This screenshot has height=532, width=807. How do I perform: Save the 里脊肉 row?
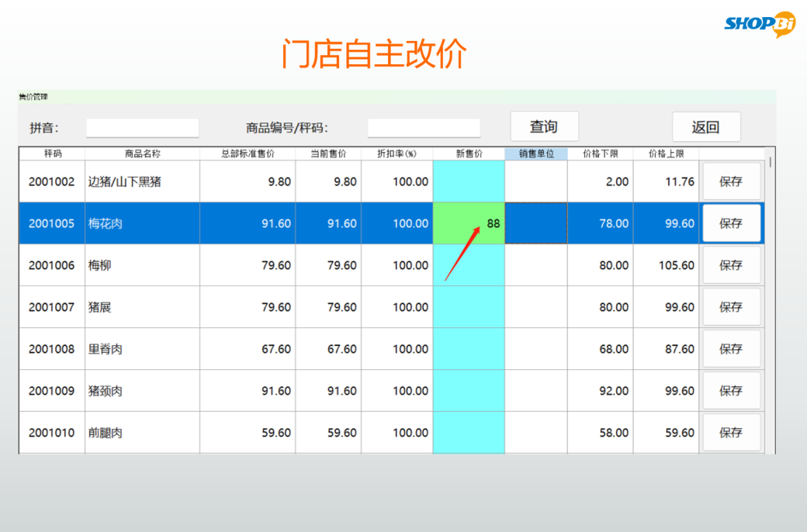tap(731, 349)
